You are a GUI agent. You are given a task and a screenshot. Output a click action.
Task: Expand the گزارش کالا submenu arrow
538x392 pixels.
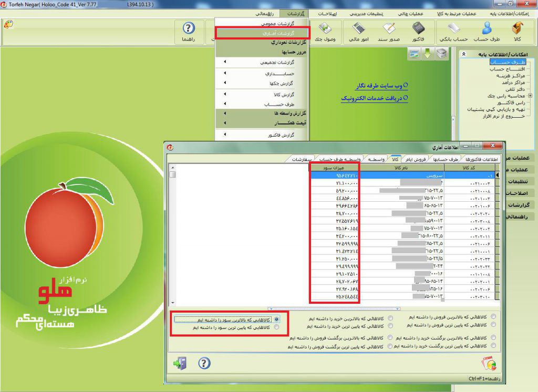click(x=225, y=94)
